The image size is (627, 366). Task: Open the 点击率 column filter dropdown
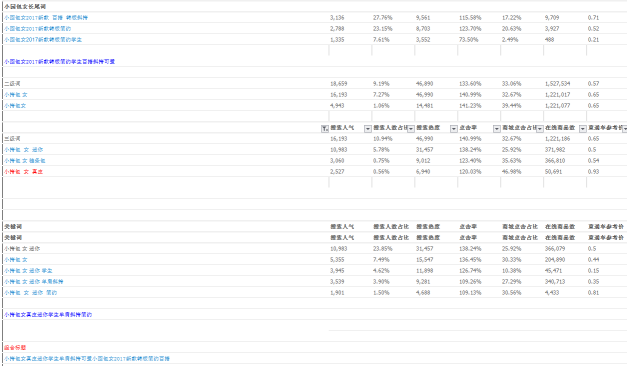click(x=497, y=128)
